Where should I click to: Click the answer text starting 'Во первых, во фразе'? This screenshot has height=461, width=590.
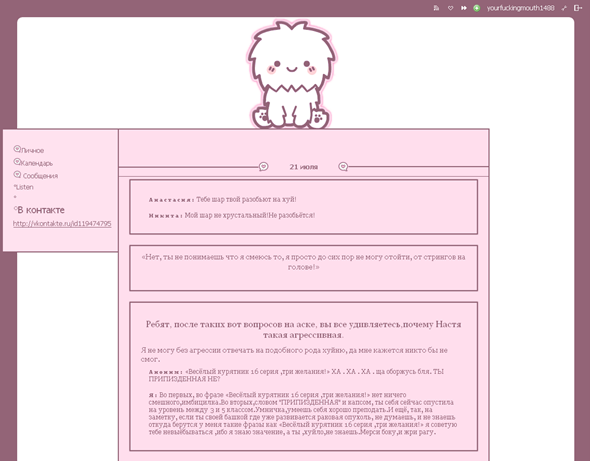pyautogui.click(x=303, y=413)
